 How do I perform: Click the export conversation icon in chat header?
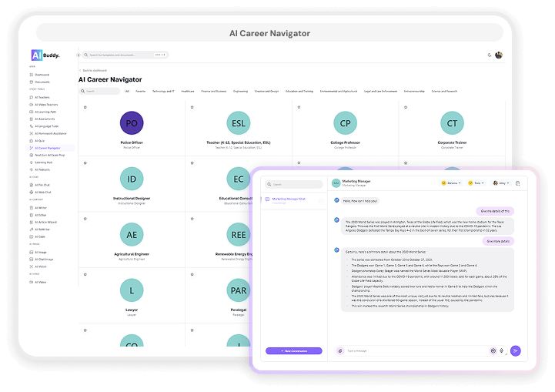518,183
